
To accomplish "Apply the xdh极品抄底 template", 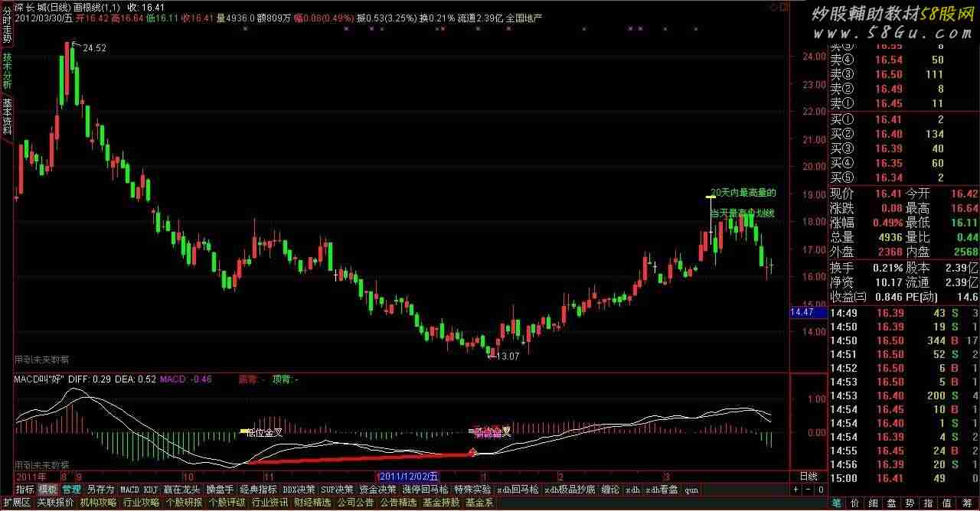I will pos(570,490).
